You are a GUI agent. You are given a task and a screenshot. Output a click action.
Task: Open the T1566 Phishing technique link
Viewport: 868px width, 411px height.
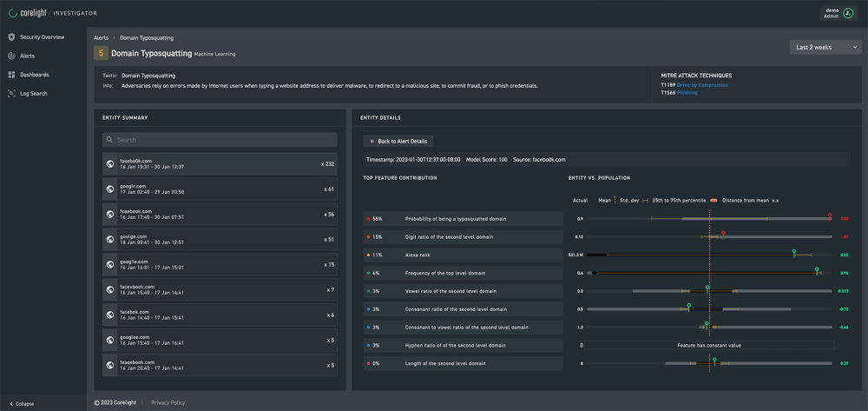pyautogui.click(x=687, y=93)
